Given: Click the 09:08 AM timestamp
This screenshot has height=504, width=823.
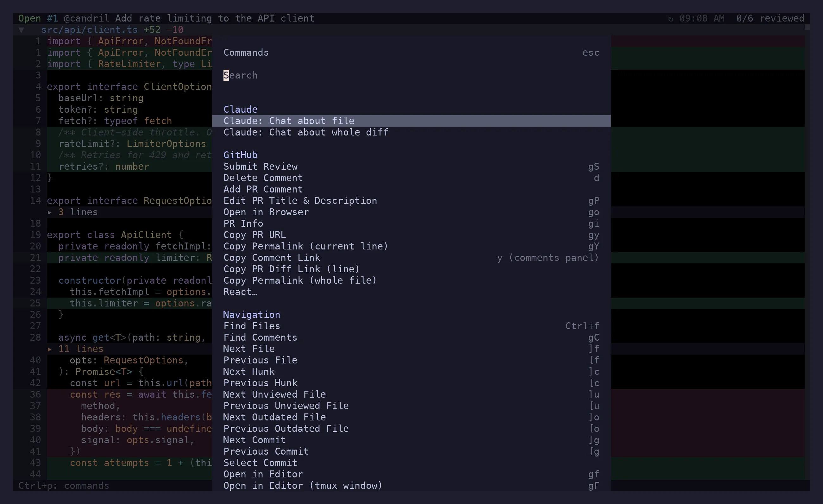Looking at the screenshot, I should click(x=702, y=18).
